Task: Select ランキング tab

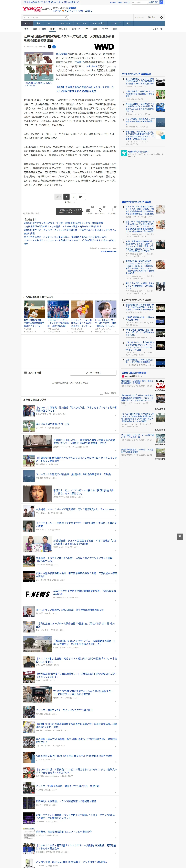Action: (x=115, y=24)
